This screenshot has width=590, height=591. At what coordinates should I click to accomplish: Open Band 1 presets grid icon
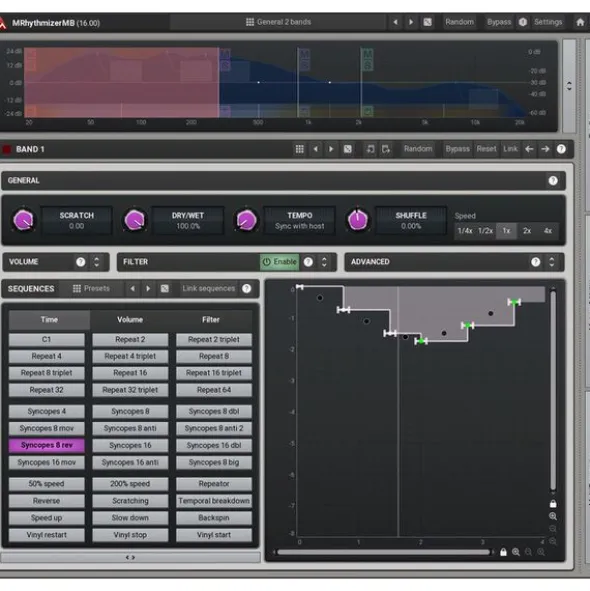pos(299,149)
